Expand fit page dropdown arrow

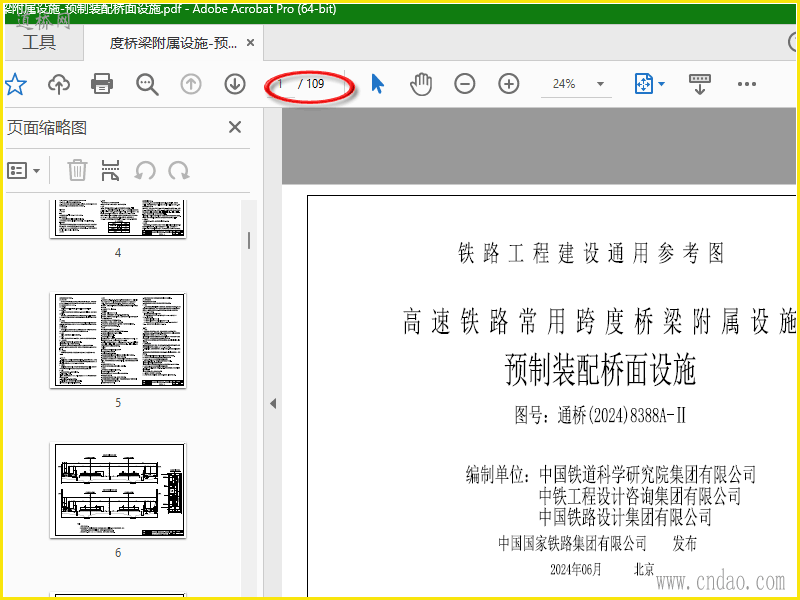pyautogui.click(x=662, y=84)
